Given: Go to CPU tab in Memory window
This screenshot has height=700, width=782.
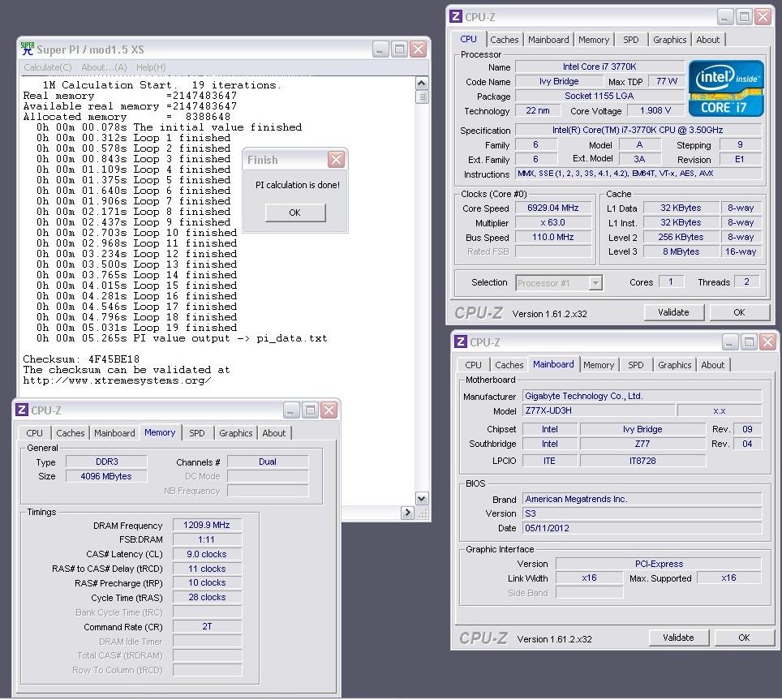Looking at the screenshot, I should [x=34, y=433].
